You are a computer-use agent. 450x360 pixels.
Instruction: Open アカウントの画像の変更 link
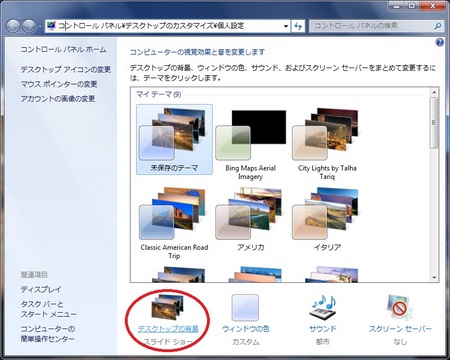pyautogui.click(x=58, y=99)
